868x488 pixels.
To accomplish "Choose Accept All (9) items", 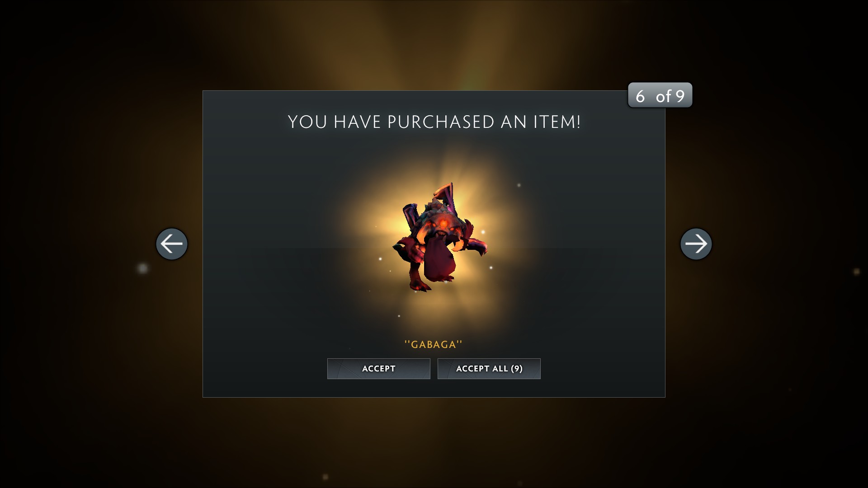I will (489, 369).
